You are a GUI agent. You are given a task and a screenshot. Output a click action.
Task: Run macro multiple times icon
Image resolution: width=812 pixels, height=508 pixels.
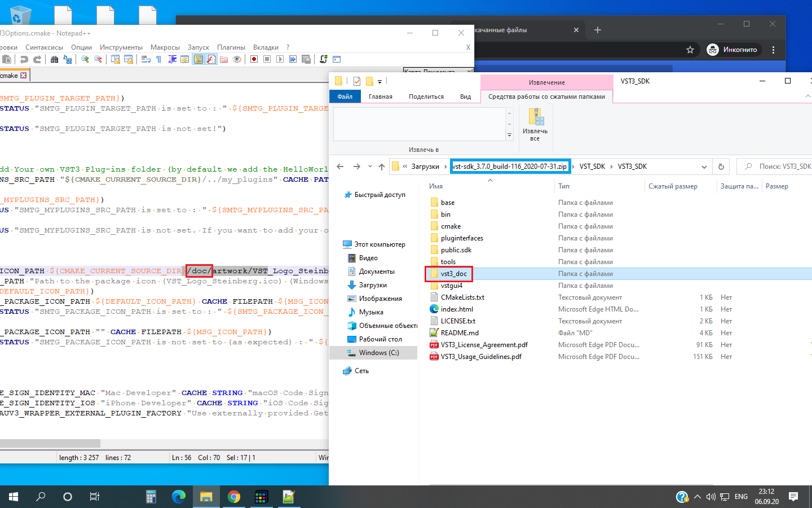click(x=293, y=59)
